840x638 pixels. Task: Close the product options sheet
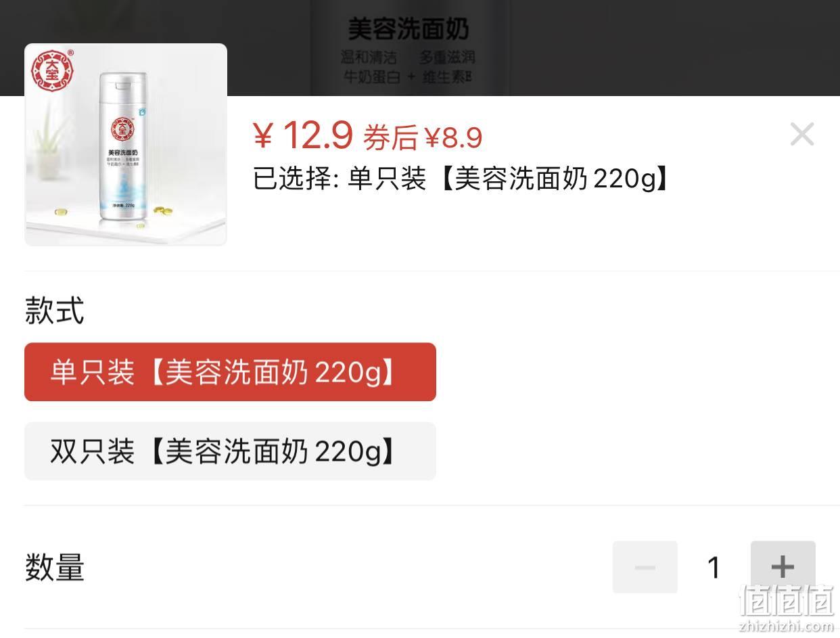tap(802, 134)
